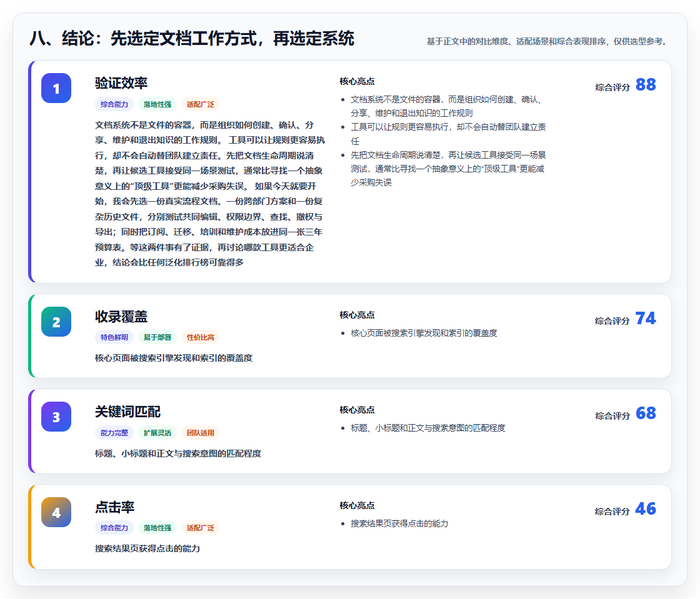
Task: Click the score value 68
Action: [646, 413]
